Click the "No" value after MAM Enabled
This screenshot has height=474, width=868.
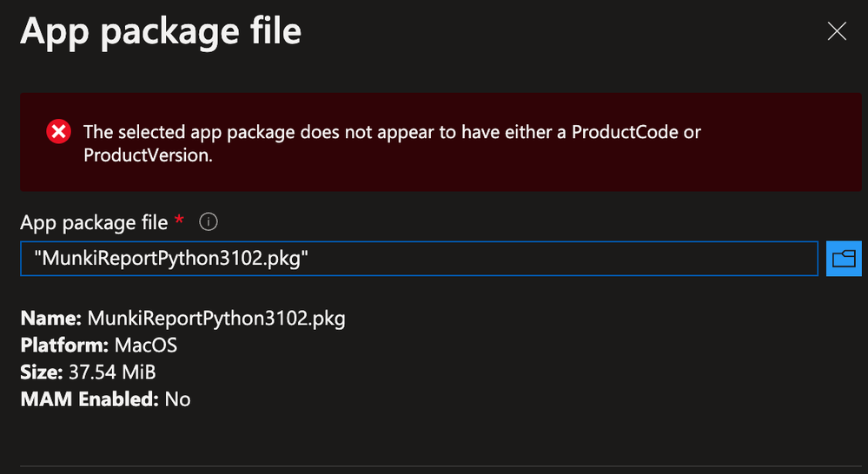177,399
